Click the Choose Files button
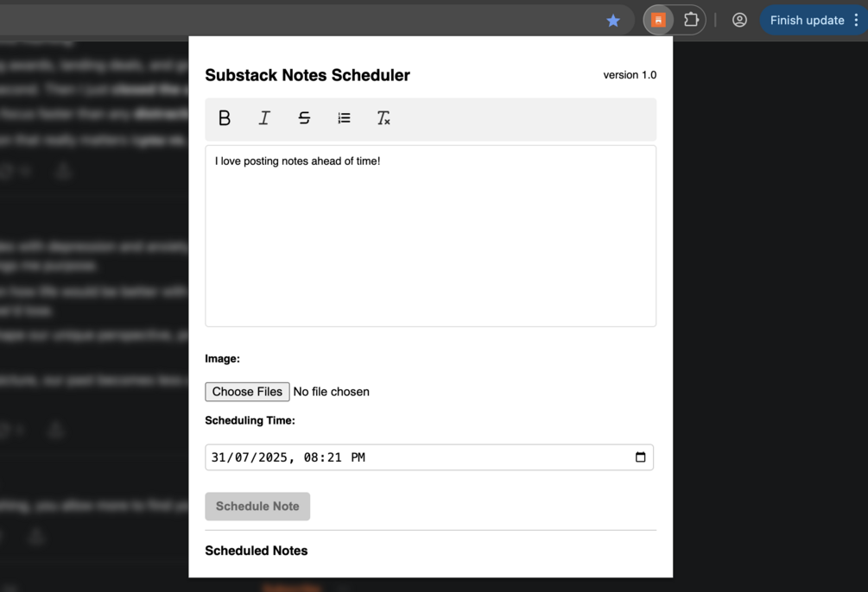This screenshot has height=592, width=868. pos(247,392)
